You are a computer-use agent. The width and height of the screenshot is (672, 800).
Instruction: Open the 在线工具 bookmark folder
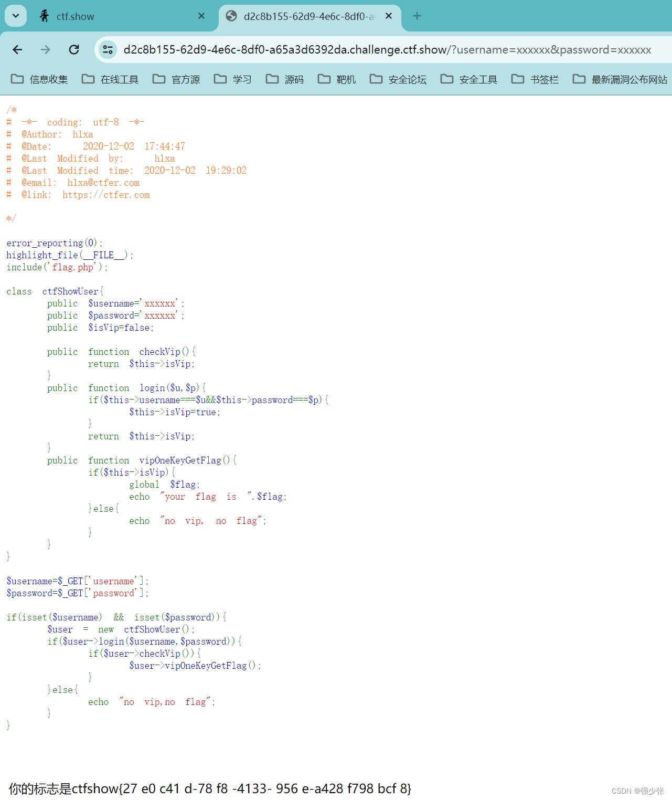coord(110,79)
